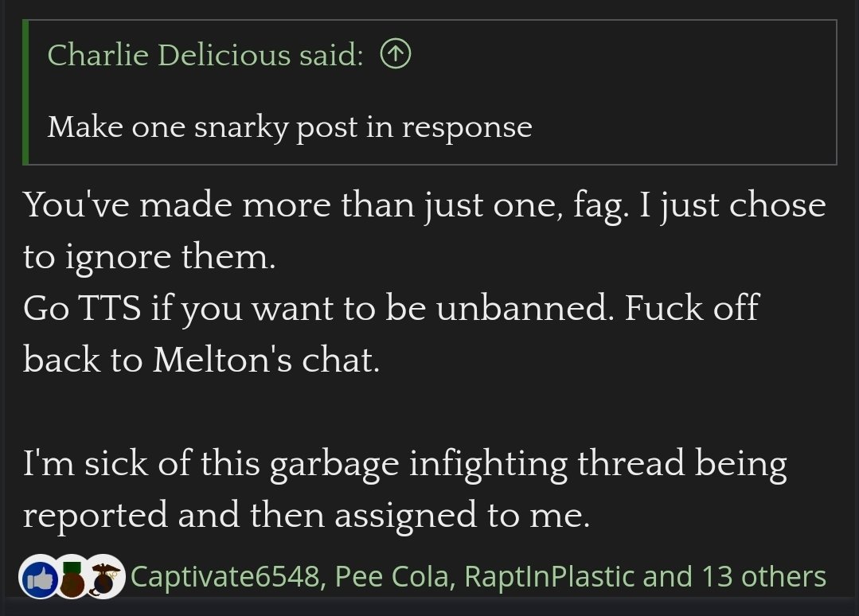Viewport: 859px width, 616px height.
Task: Click the line "I'm sick of this garbage infighting thread"
Action: click(x=404, y=464)
